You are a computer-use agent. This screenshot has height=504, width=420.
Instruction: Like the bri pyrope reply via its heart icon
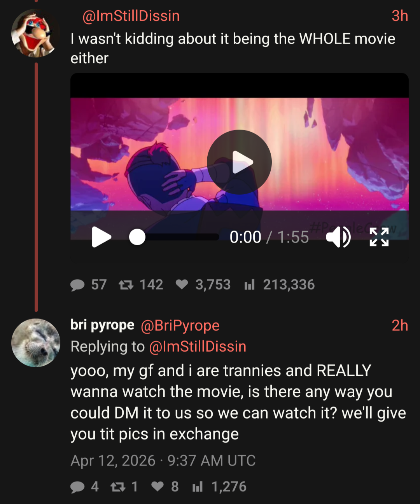(x=157, y=486)
